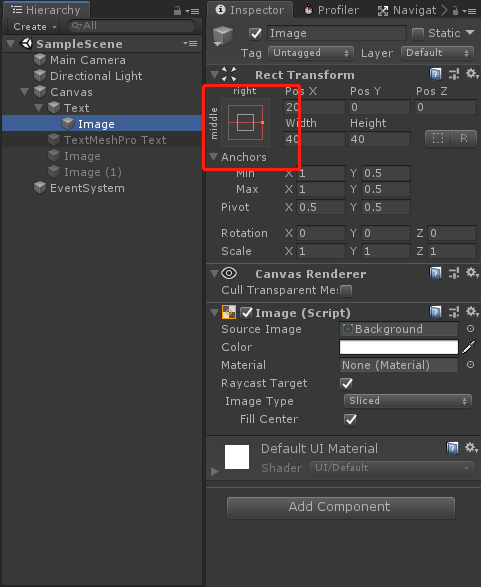The width and height of the screenshot is (481, 587).
Task: Expand the Default UI Material foldout
Action: pos(214,471)
